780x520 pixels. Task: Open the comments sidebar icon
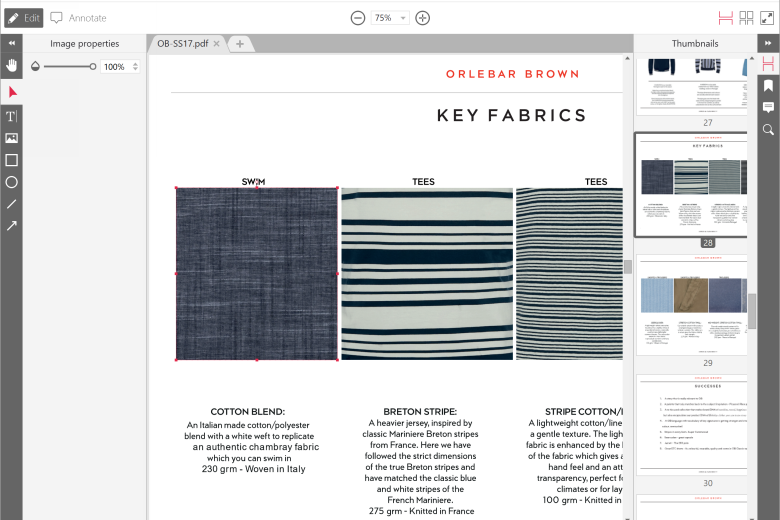tap(768, 107)
